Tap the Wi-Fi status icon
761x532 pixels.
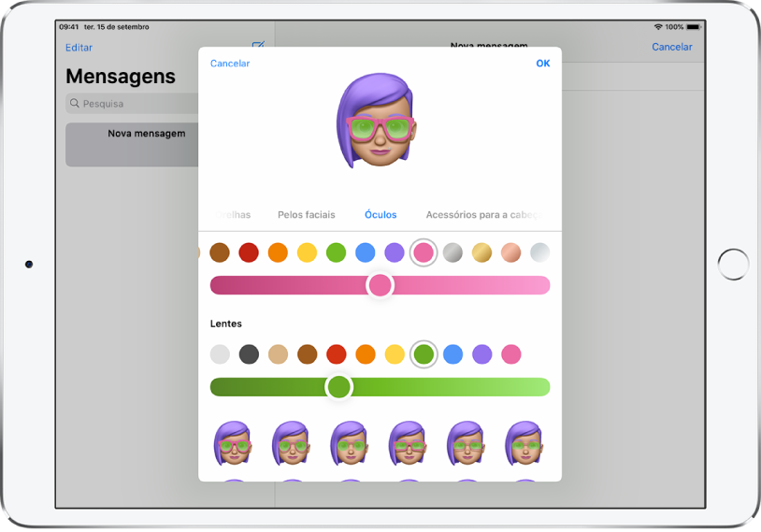(x=658, y=27)
